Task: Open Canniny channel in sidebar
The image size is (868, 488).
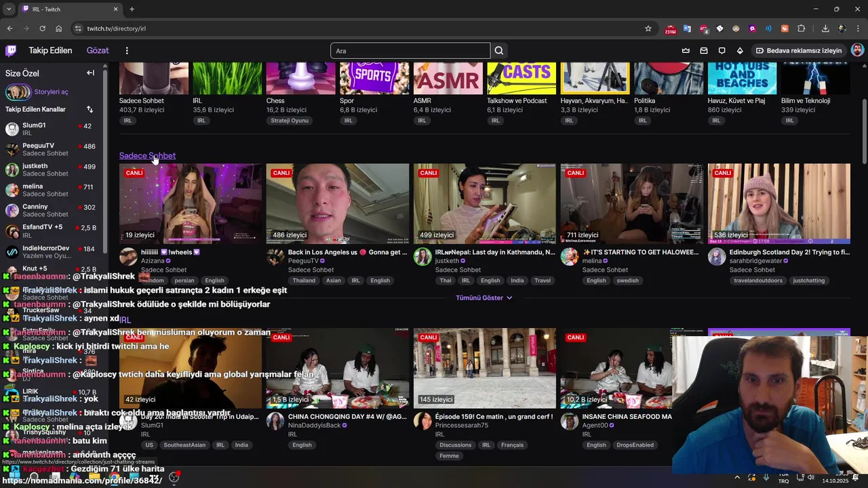Action: 53,210
